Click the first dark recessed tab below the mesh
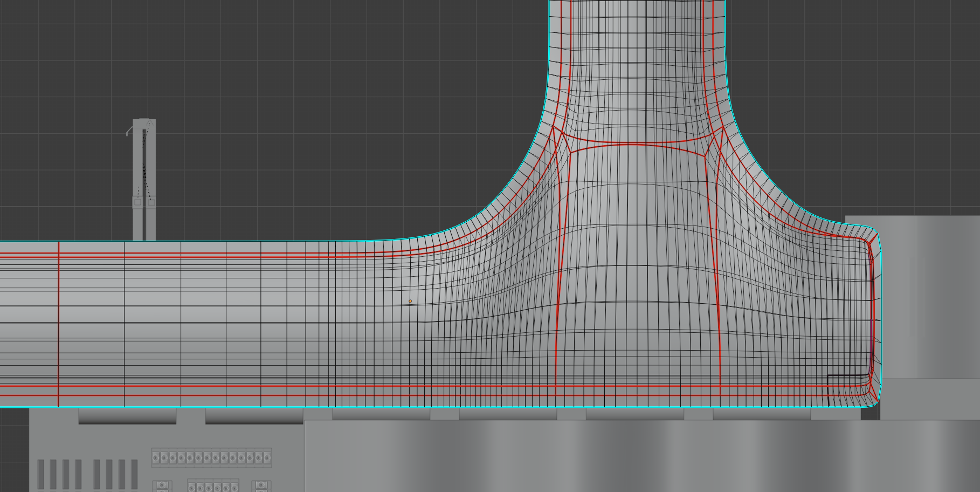Viewport: 980px width, 492px height. point(127,416)
